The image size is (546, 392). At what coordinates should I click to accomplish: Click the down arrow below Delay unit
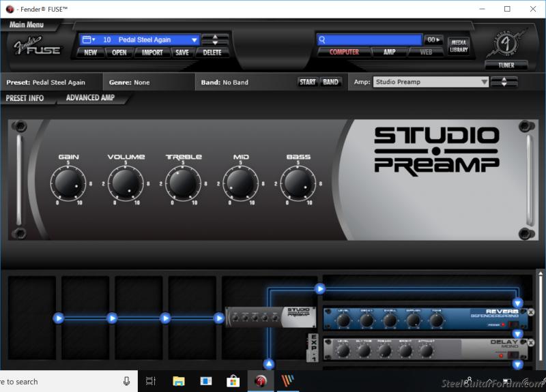(x=517, y=365)
